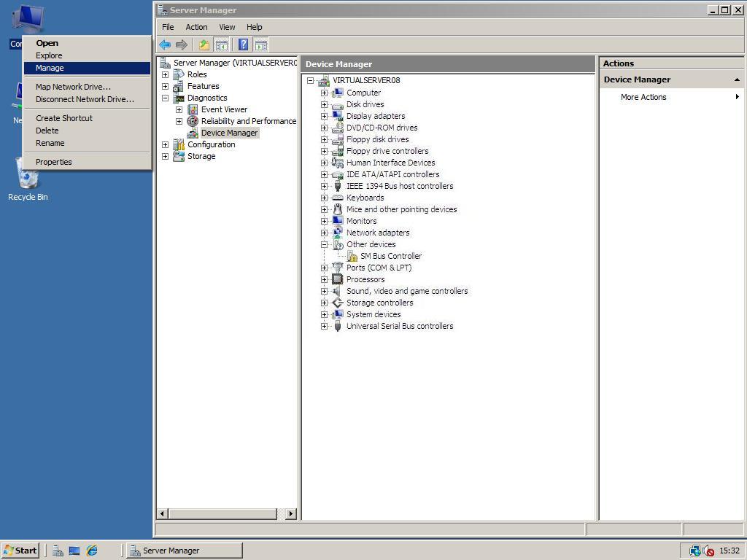Click the Features icon in the tree
This screenshot has height=560, width=747.
coord(179,86)
